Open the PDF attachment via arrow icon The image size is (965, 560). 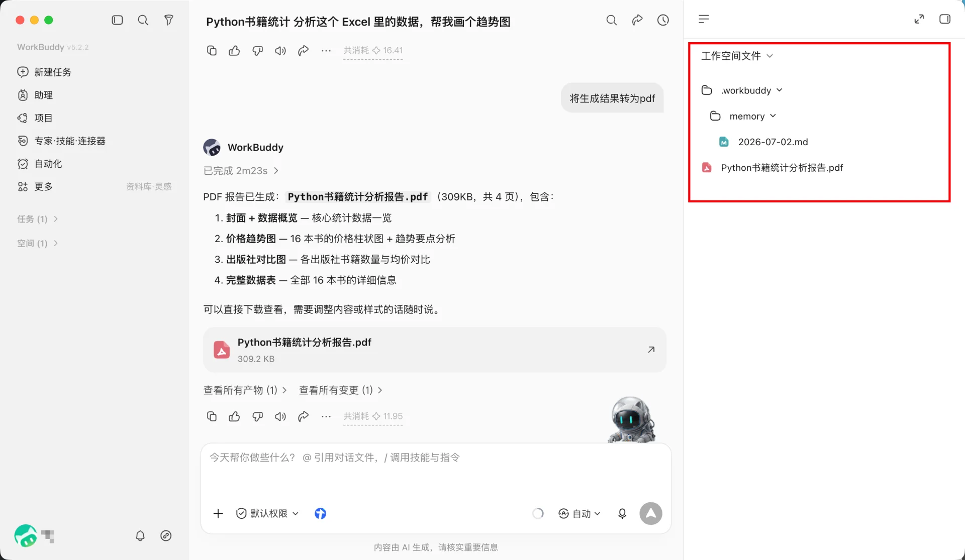[x=651, y=350]
